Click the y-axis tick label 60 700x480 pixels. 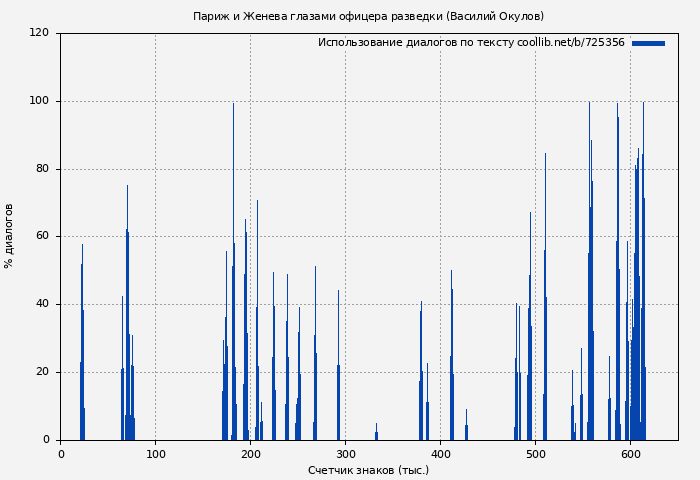click(42, 237)
